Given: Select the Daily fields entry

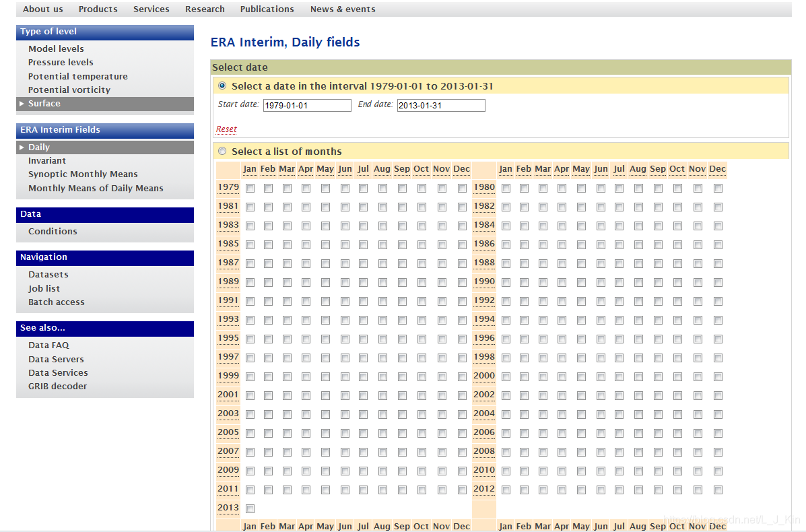Looking at the screenshot, I should 105,147.
